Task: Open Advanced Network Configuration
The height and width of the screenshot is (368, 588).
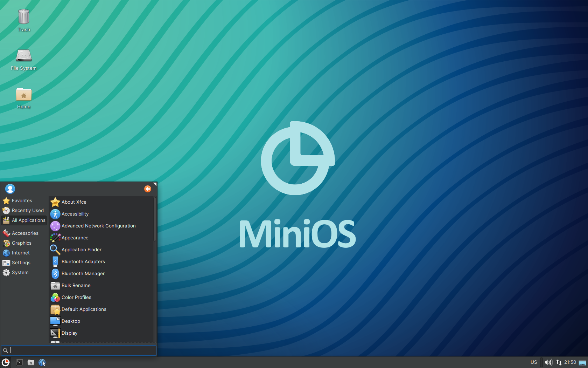Action: 101,226
